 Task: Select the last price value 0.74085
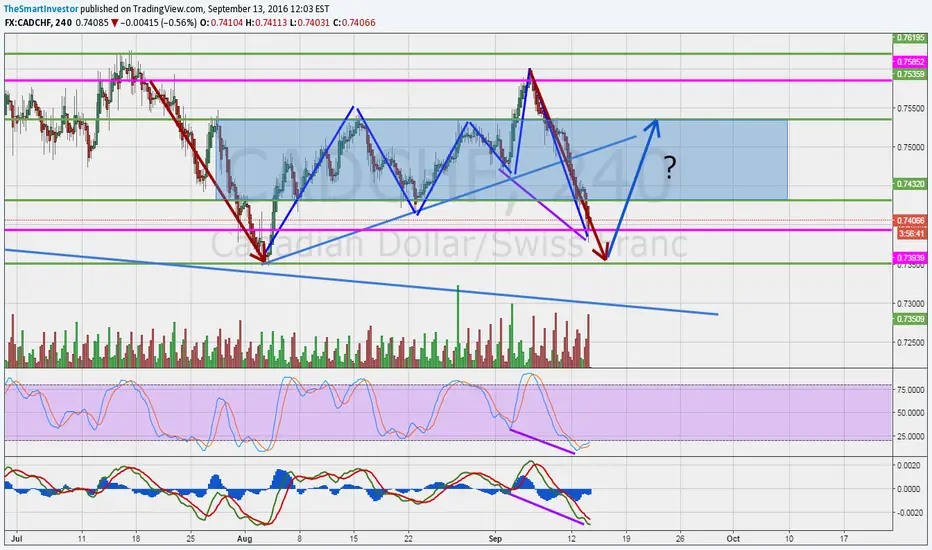92,23
